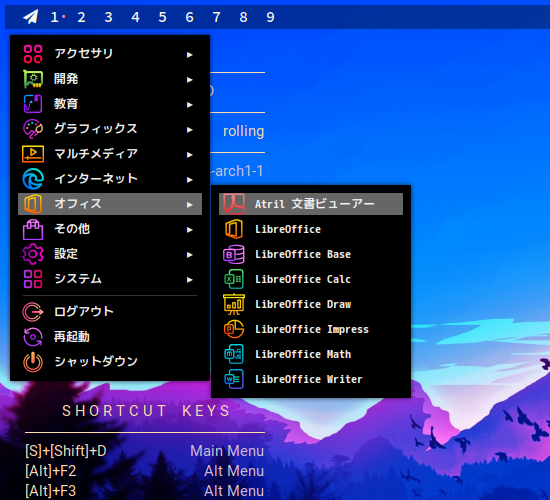
Task: Click the LibreOffice Calc spreadsheet icon
Action: (234, 279)
